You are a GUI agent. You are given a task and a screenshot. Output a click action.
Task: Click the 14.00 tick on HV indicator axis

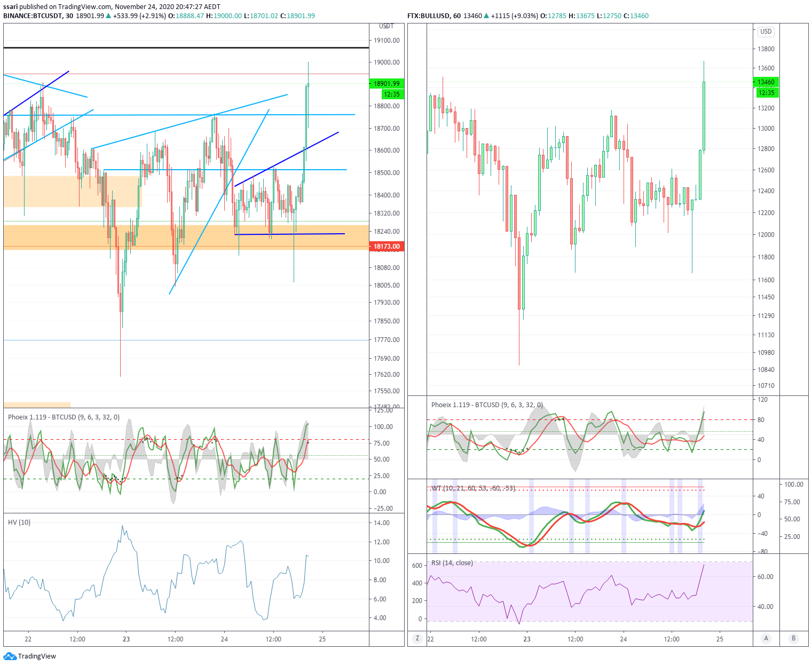click(382, 523)
